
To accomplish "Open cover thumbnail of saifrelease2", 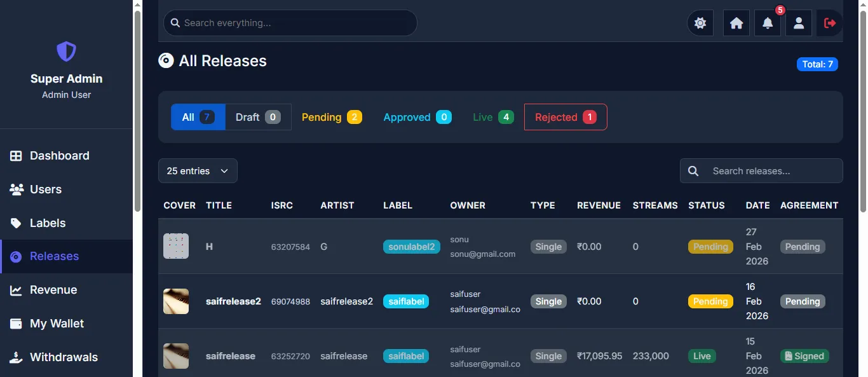I will click(176, 301).
